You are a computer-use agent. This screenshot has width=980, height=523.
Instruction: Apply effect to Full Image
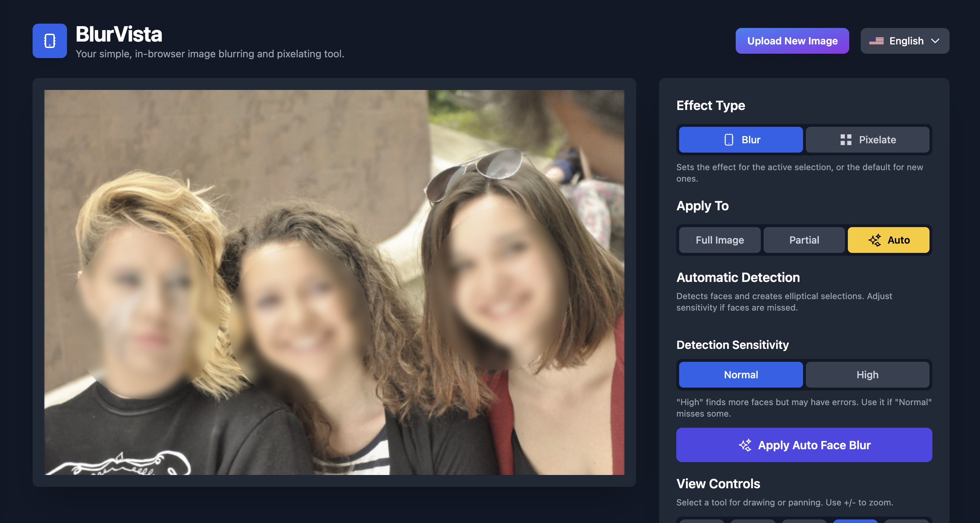(719, 240)
